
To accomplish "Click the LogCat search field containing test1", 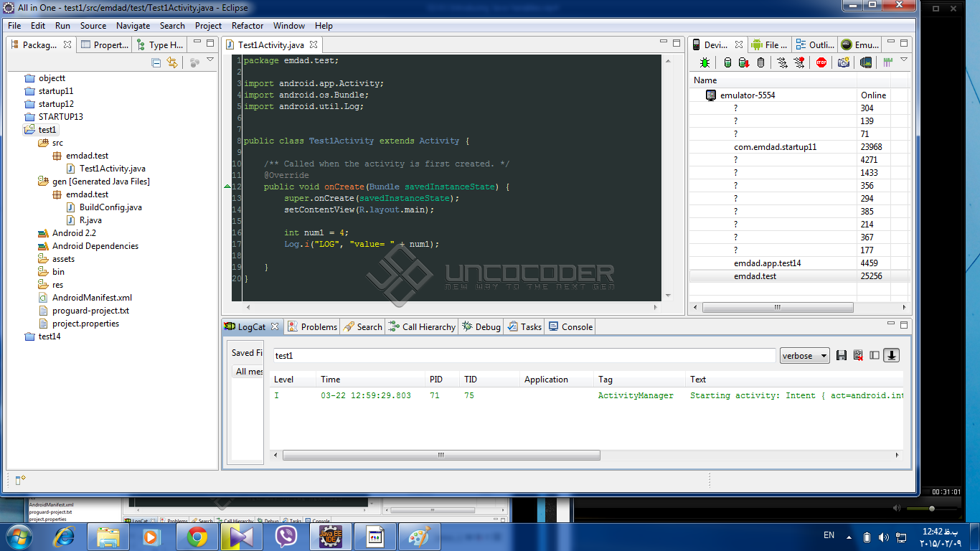I will 524,355.
